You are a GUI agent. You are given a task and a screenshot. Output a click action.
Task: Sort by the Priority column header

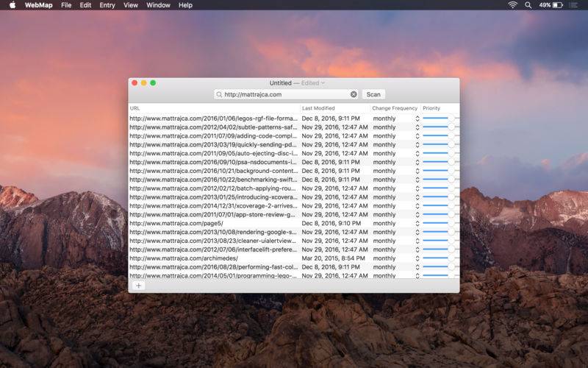[x=440, y=108]
